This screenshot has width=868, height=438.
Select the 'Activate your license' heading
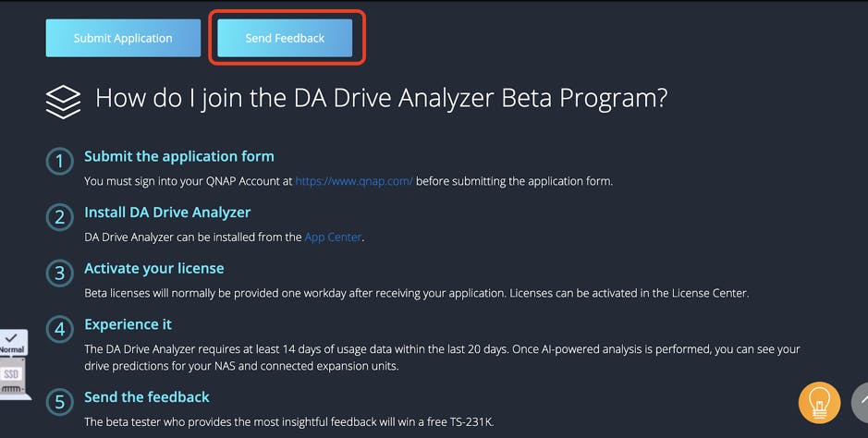pos(153,268)
